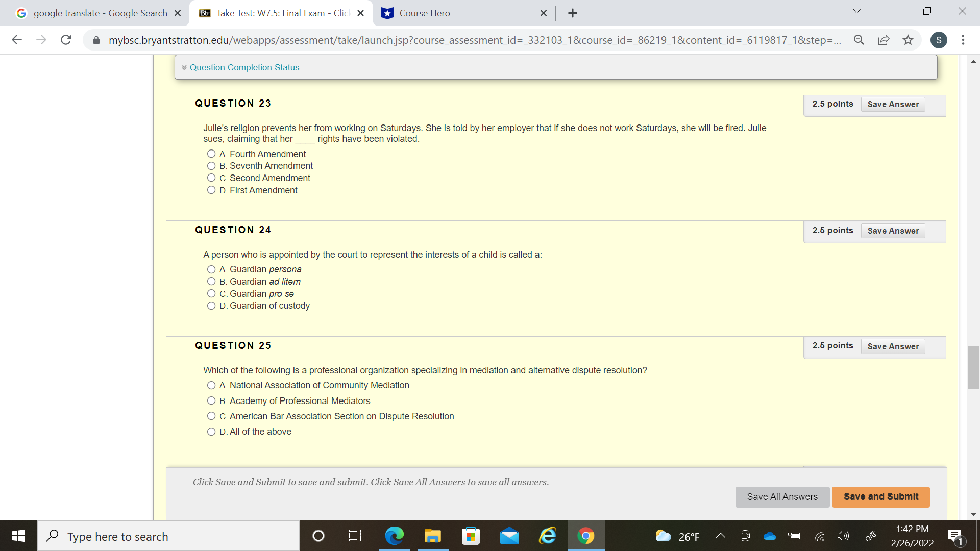Reload the current page
This screenshot has height=551, width=980.
click(x=66, y=40)
